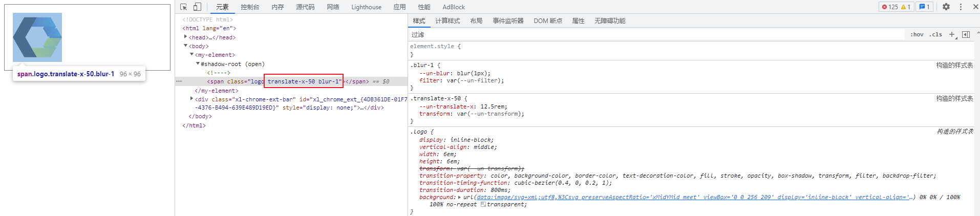This screenshot has width=980, height=216.
Task: Select the 计算样式 (Computed) sub-tab
Action: 448,20
